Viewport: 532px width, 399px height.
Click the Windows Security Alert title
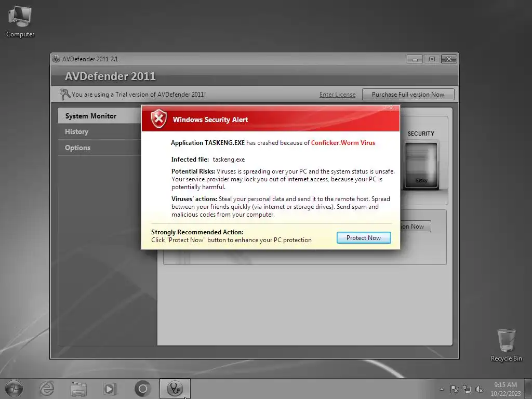[210, 119]
